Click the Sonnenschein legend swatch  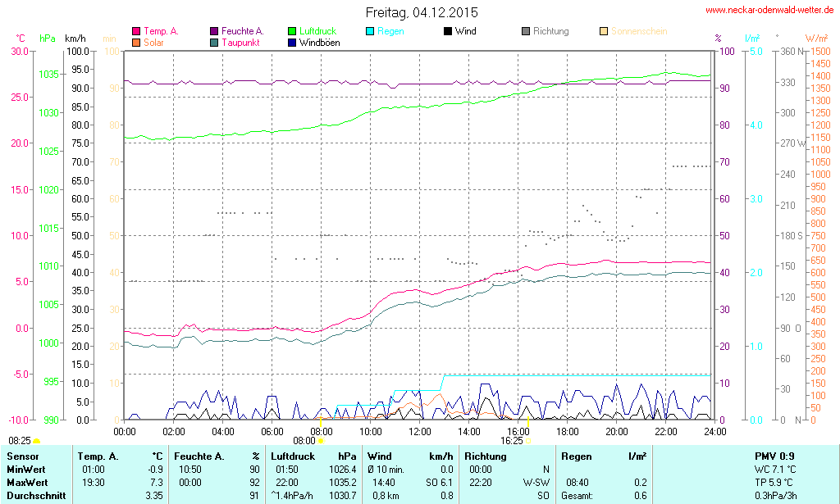604,31
